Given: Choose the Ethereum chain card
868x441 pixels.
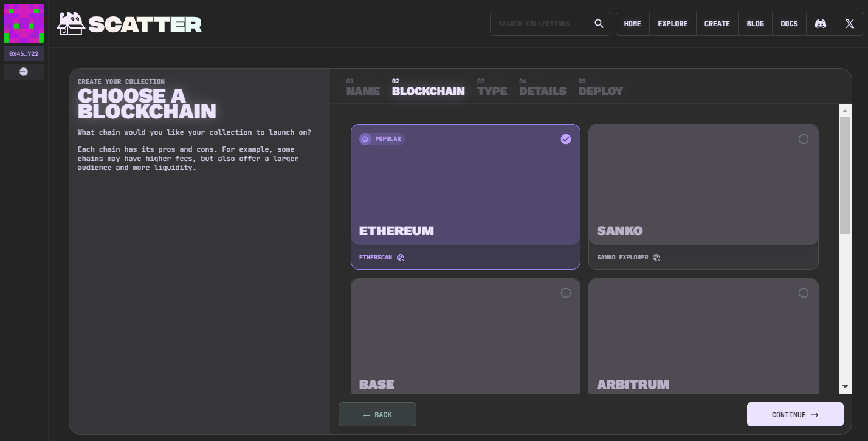Looking at the screenshot, I should (466, 197).
